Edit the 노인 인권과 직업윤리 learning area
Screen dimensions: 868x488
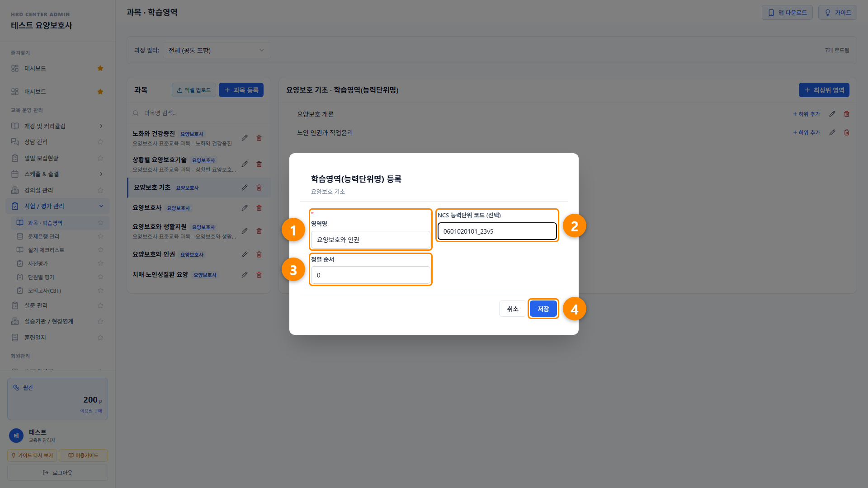832,132
